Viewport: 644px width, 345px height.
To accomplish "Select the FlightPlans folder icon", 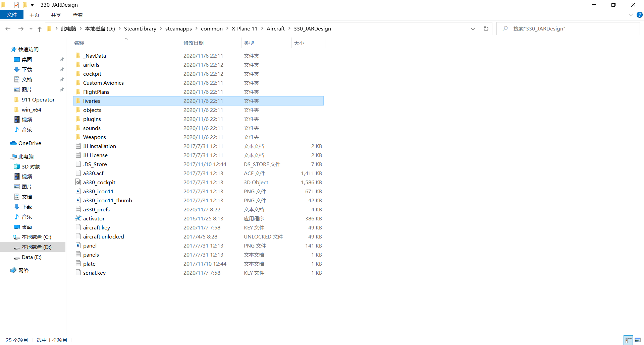I will (x=78, y=92).
